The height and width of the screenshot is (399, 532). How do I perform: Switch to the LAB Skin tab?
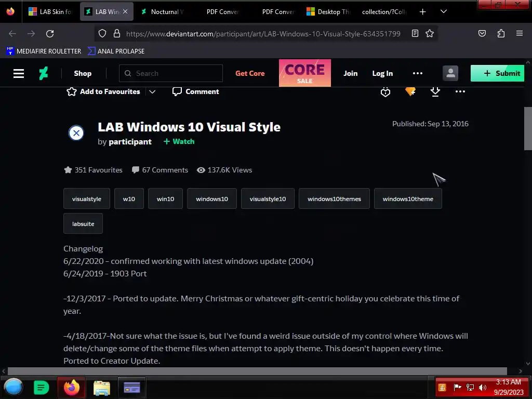click(50, 11)
